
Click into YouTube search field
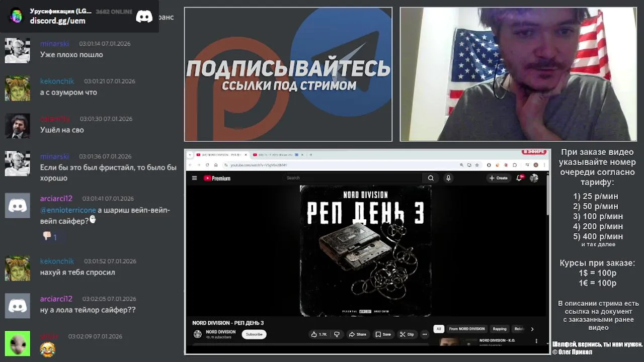[352, 178]
